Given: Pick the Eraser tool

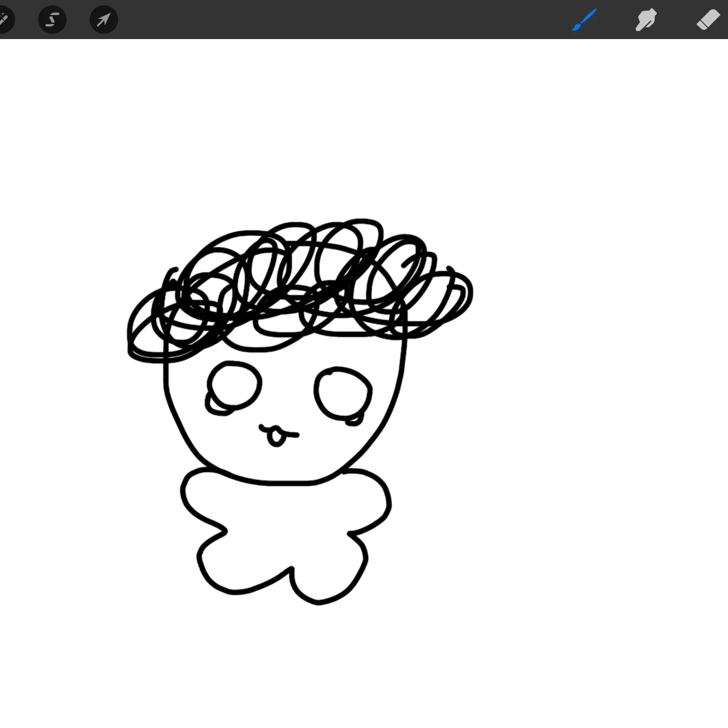Looking at the screenshot, I should [x=708, y=20].
